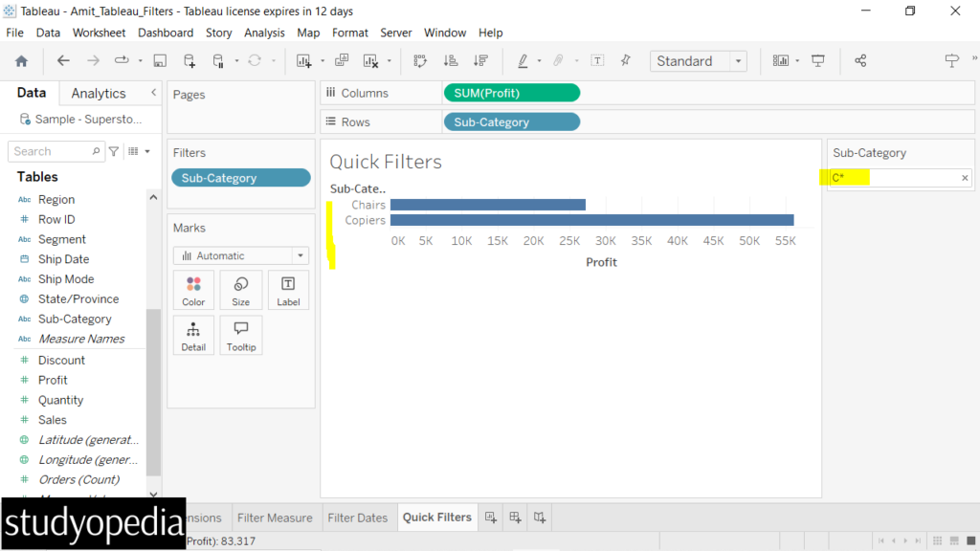Select the State/Province field
This screenshot has width=980, height=551.
(78, 299)
